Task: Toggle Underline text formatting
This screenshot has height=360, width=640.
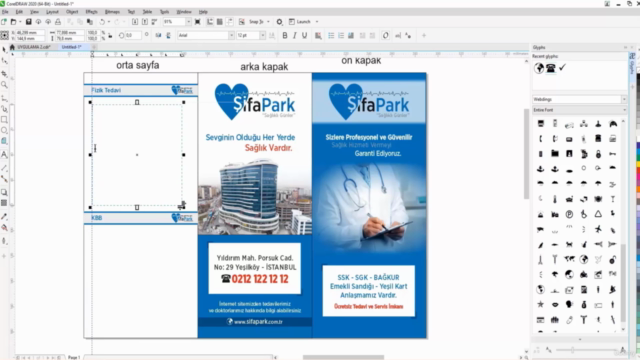Action: (304, 36)
